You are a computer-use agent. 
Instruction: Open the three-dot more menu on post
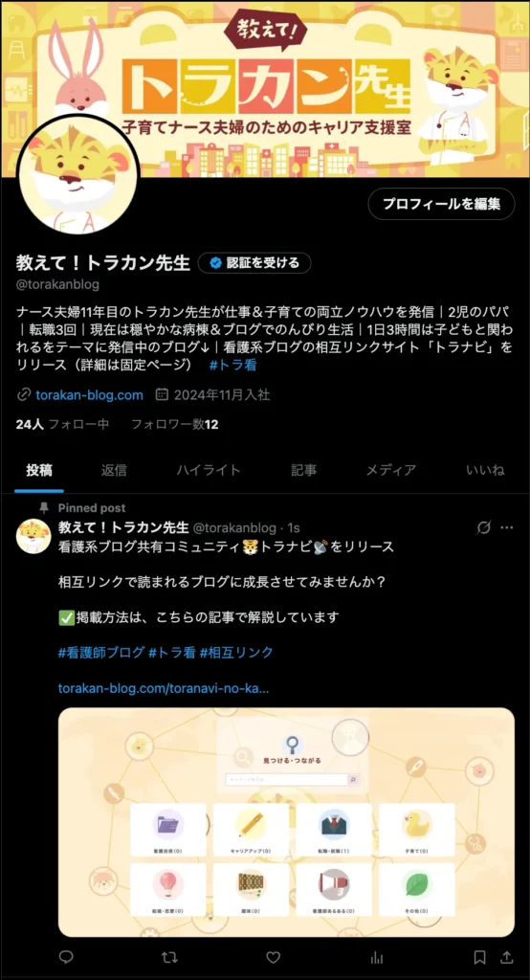click(507, 527)
